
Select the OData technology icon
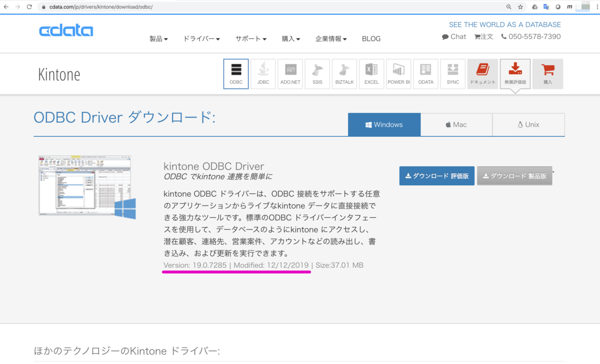tap(425, 74)
